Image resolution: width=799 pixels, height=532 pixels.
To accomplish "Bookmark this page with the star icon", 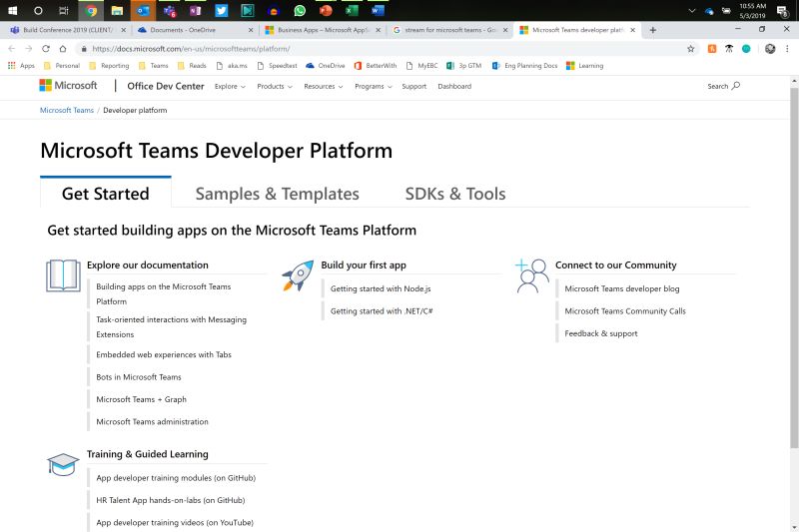I will click(x=690, y=49).
